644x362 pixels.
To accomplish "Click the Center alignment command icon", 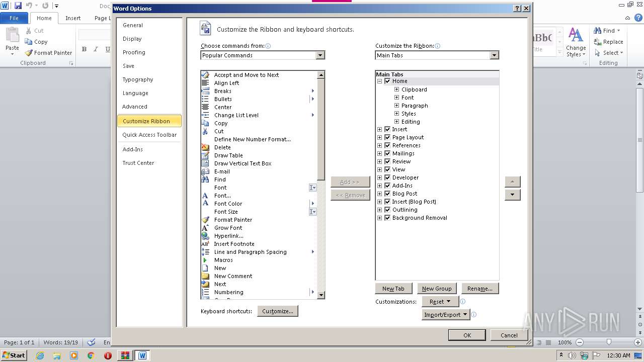I will click(x=205, y=107).
